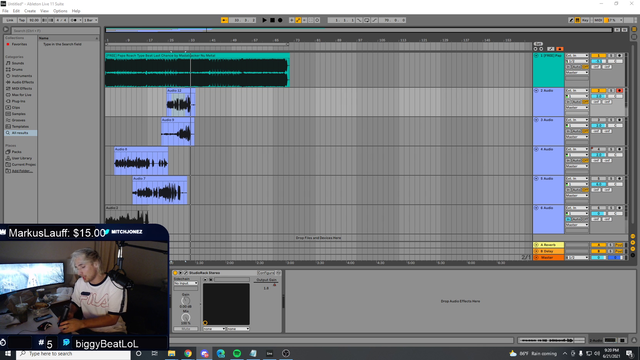Collapse the StudioRack Stereo device

click(180, 273)
